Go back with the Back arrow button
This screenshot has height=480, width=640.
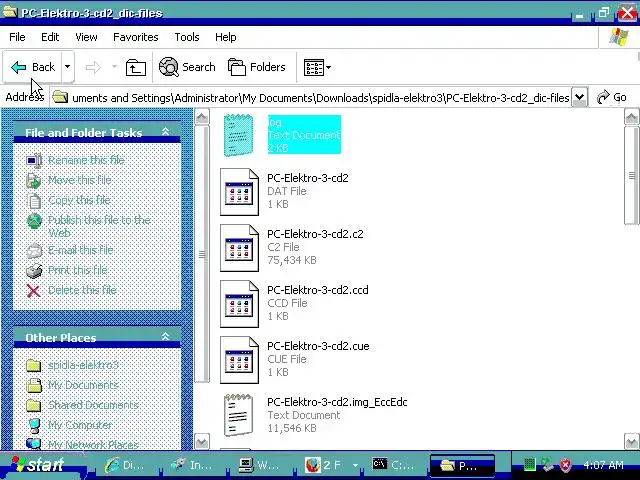pos(32,67)
